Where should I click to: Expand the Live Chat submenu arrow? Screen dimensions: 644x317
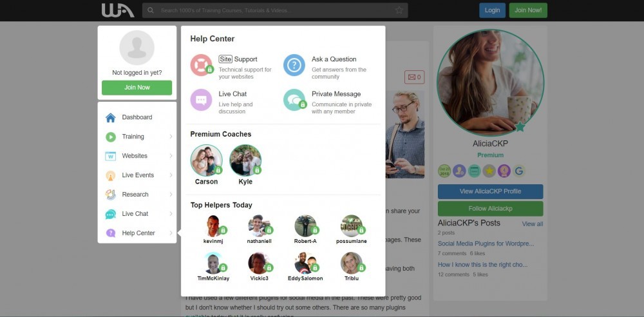[171, 214]
